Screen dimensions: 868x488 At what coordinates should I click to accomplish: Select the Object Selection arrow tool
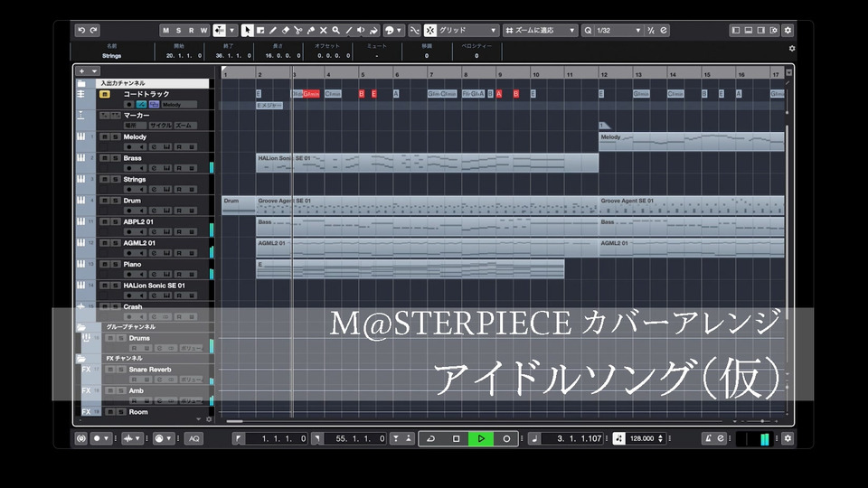pos(248,30)
